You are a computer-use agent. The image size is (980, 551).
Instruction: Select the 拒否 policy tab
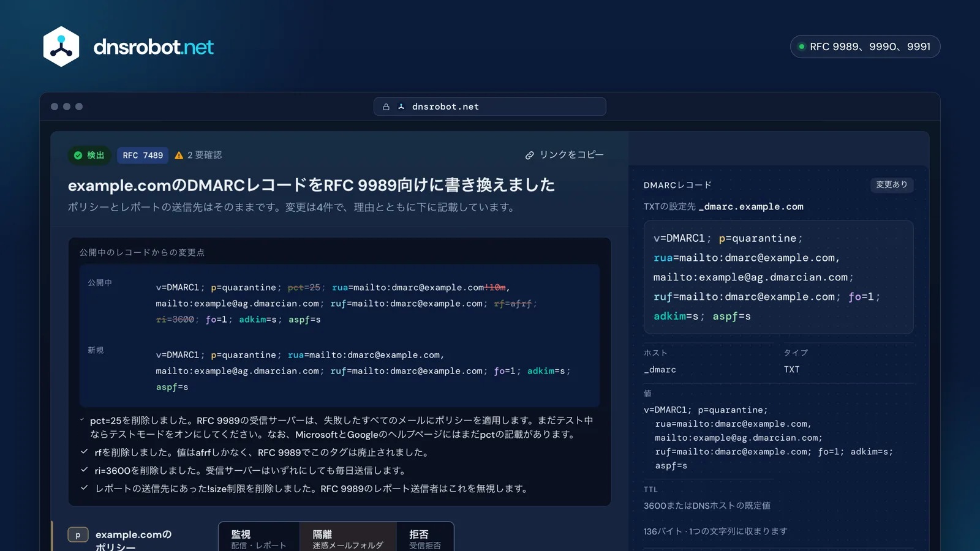click(425, 538)
